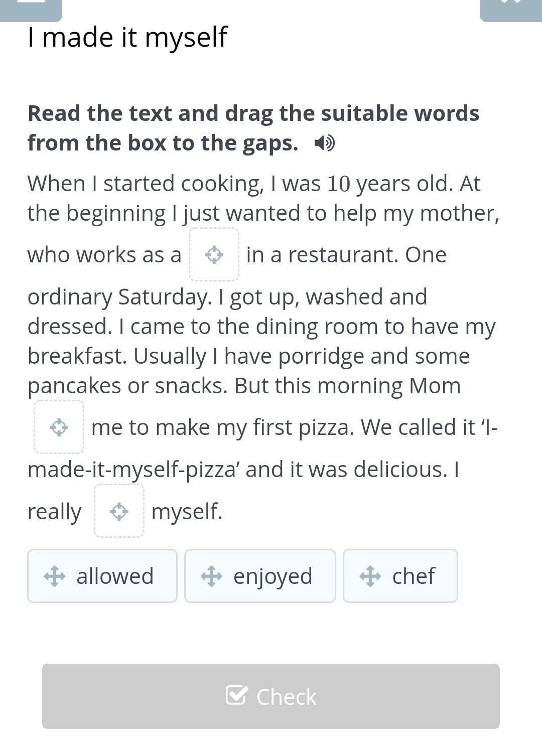542x756 pixels.
Task: Click the move handle on "allowed"
Action: (54, 576)
